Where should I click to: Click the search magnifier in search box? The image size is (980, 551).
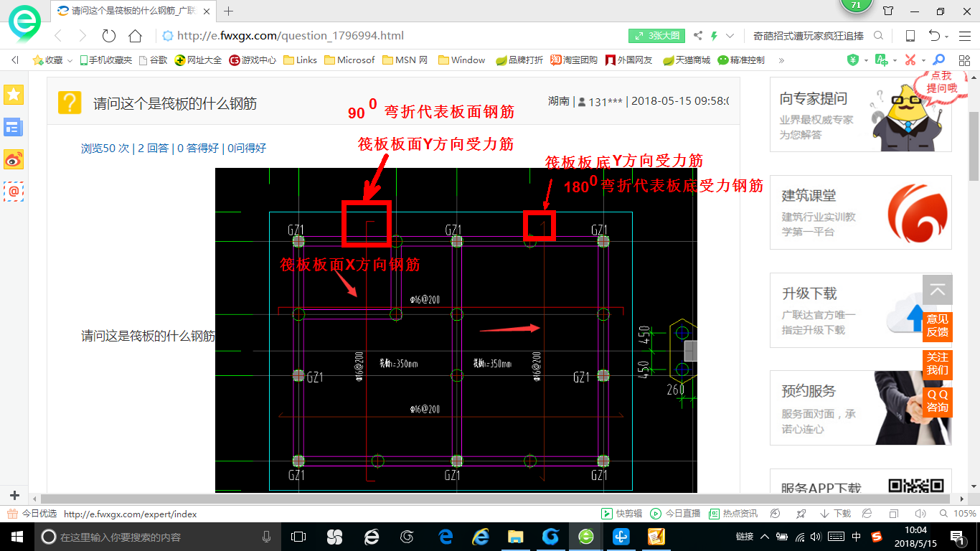click(x=878, y=36)
